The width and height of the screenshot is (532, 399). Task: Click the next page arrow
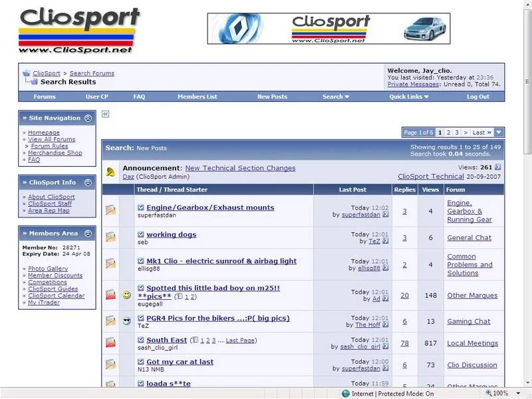[465, 132]
